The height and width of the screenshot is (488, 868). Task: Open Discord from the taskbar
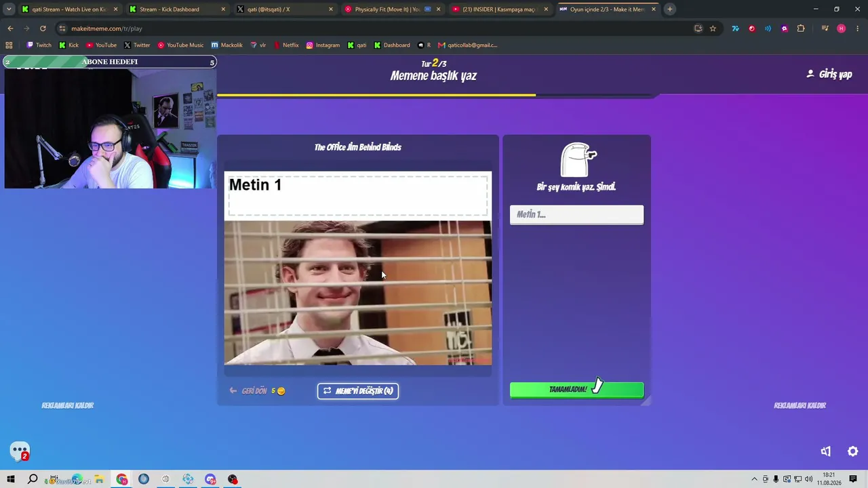210,479
